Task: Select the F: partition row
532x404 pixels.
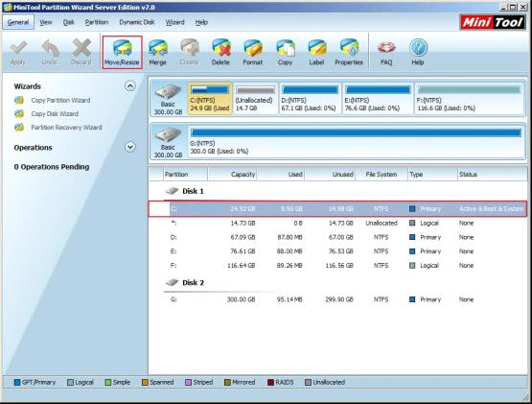Action: click(337, 266)
